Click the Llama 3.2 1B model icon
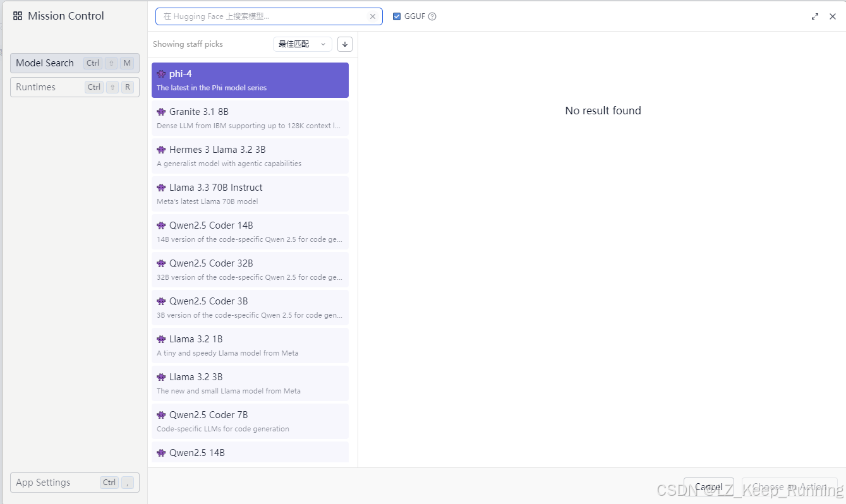The height and width of the screenshot is (504, 846). pyautogui.click(x=161, y=339)
